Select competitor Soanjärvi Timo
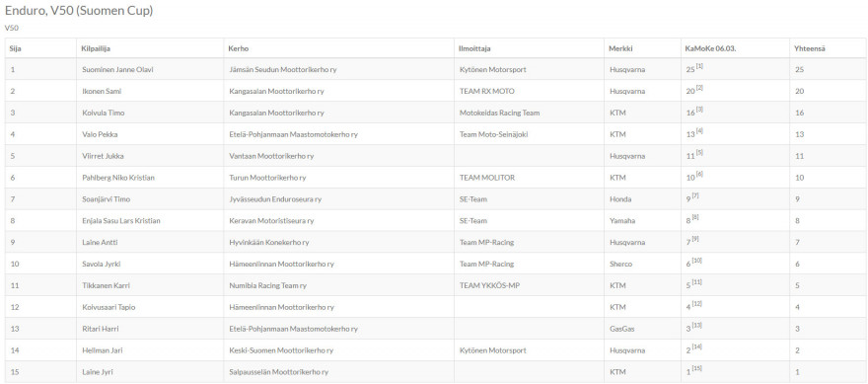 coord(107,199)
